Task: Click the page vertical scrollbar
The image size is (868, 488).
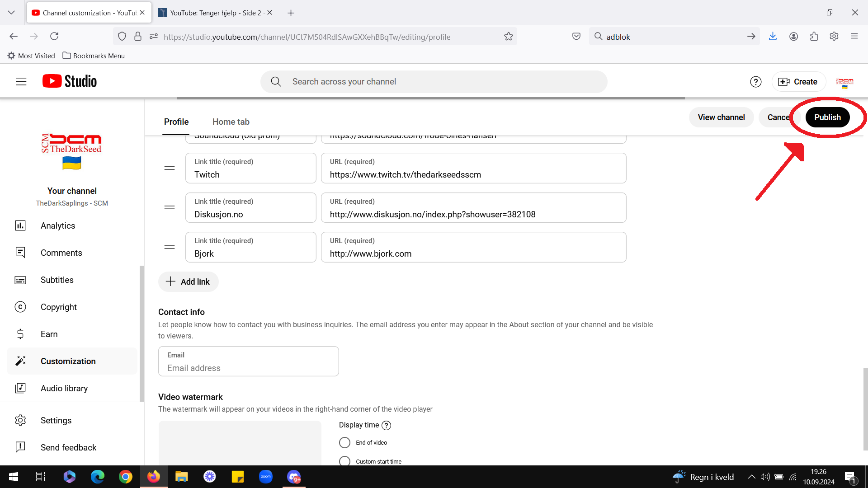Action: point(865,409)
